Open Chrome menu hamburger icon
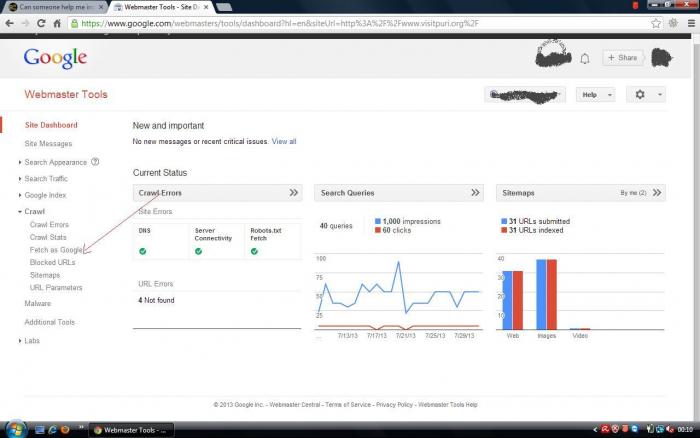The width and height of the screenshot is (700, 438). click(x=691, y=23)
